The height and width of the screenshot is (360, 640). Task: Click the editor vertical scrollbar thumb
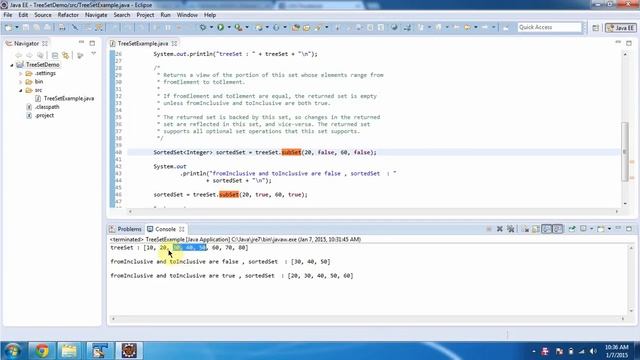625,151
